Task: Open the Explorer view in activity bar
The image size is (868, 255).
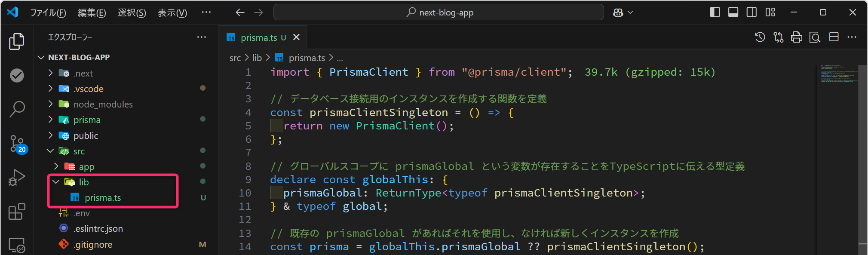Action: (x=17, y=41)
